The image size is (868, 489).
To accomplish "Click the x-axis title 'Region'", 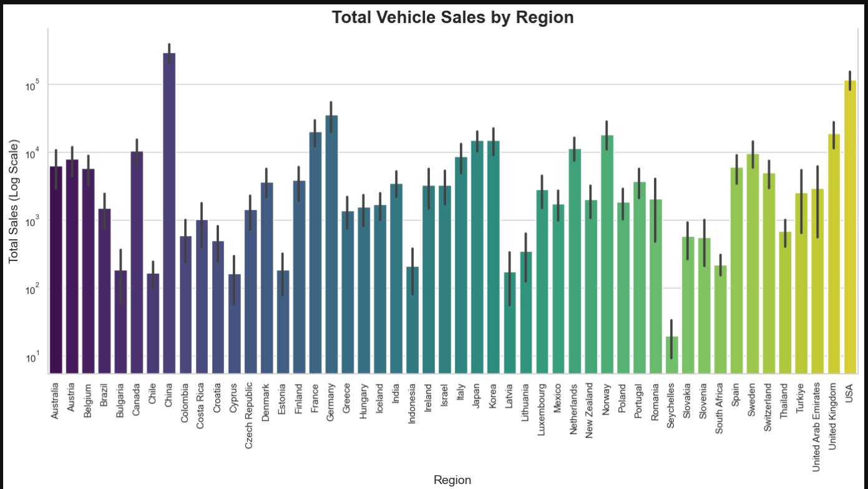I will (452, 480).
